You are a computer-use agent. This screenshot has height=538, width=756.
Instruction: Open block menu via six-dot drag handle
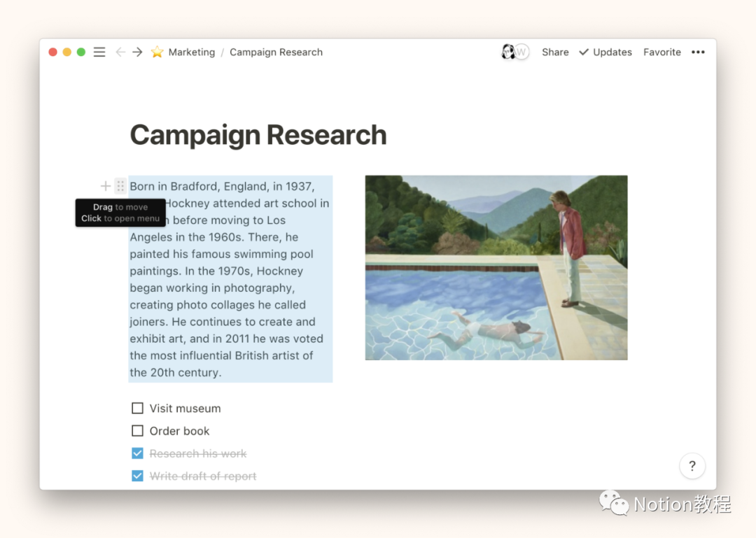click(120, 186)
